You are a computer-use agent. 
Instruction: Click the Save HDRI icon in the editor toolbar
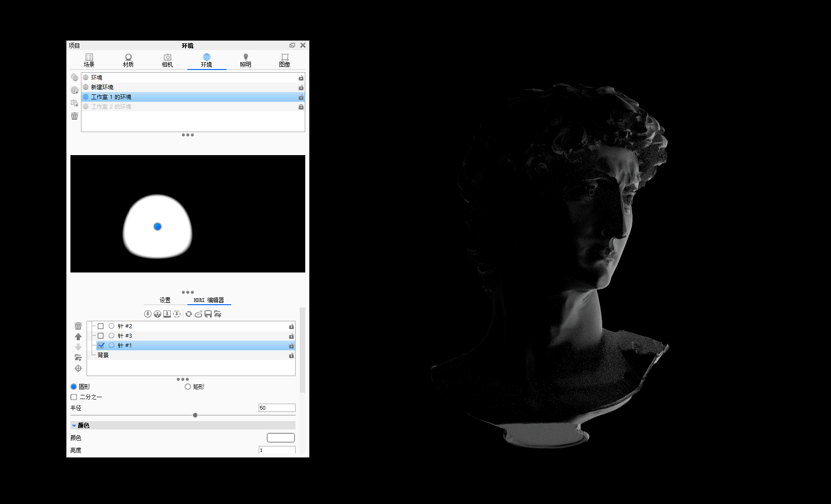pos(208,314)
